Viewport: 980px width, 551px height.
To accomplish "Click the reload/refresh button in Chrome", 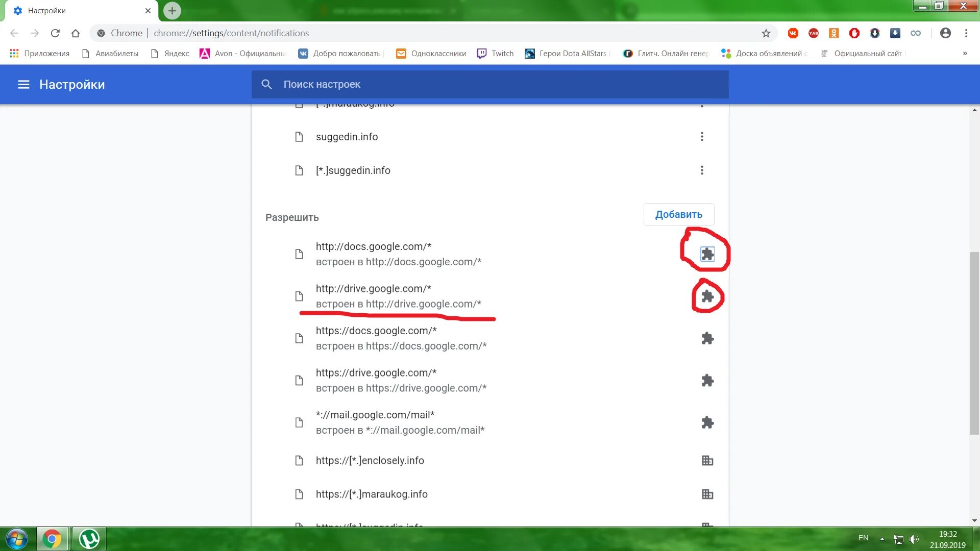I will point(55,33).
